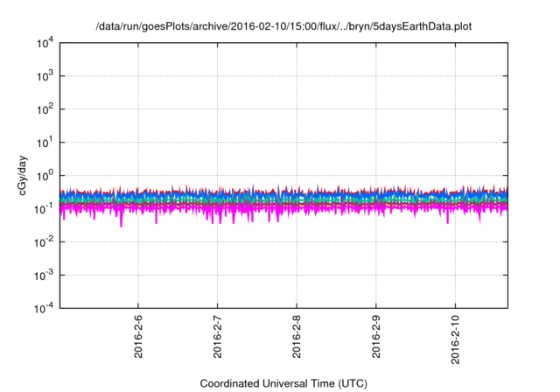Click the 10^-3 y-axis tick label
The height and width of the screenshot is (392, 560).
[44, 276]
